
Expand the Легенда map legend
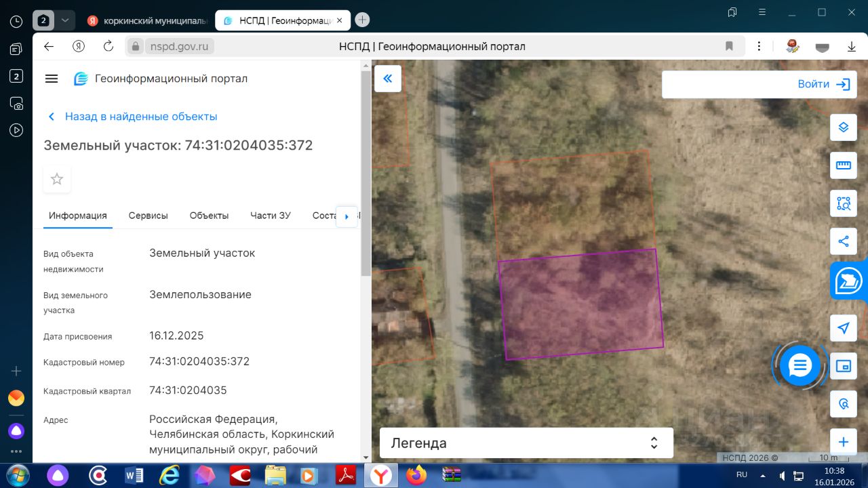point(526,443)
